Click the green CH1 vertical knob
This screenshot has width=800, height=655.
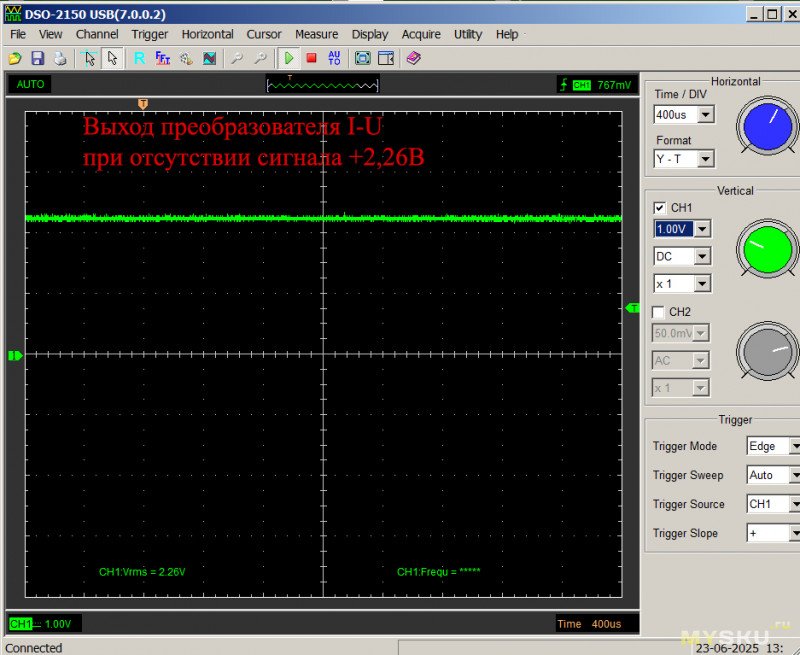click(x=768, y=250)
